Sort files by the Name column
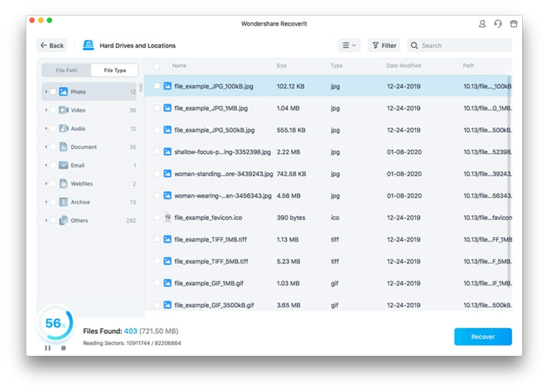This screenshot has width=548, height=392. click(179, 66)
